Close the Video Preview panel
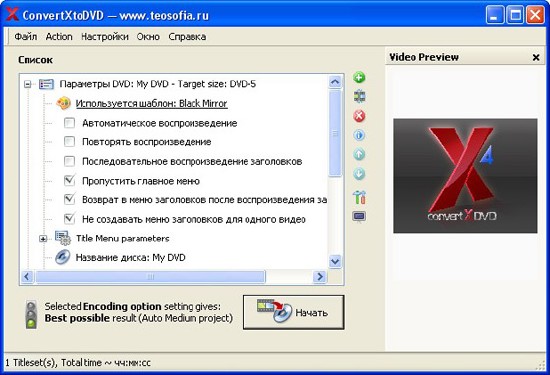Image resolution: width=550 pixels, height=375 pixels. pyautogui.click(x=536, y=57)
